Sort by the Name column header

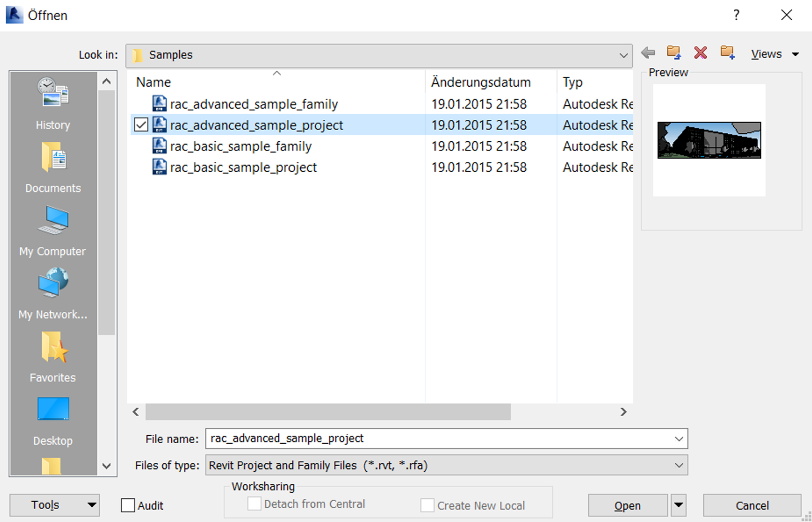(276, 82)
